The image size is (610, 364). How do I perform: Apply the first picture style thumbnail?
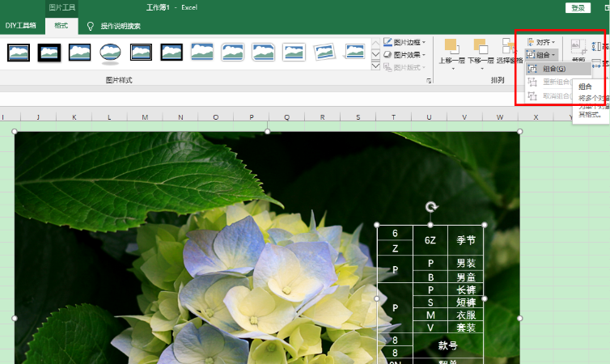(19, 53)
